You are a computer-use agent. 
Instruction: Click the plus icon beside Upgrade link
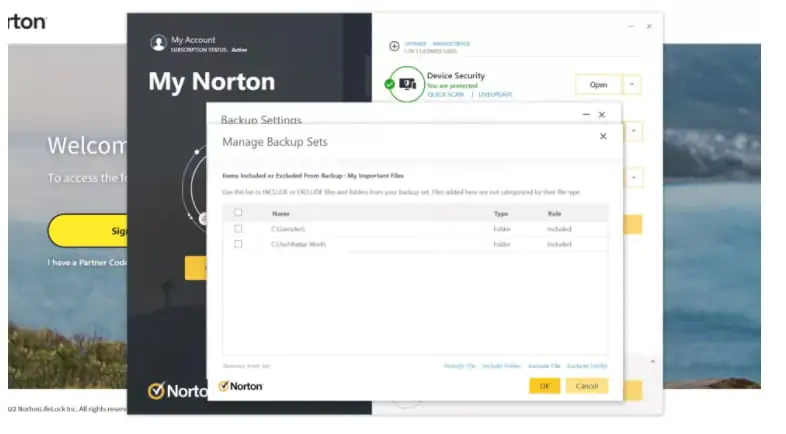click(395, 46)
